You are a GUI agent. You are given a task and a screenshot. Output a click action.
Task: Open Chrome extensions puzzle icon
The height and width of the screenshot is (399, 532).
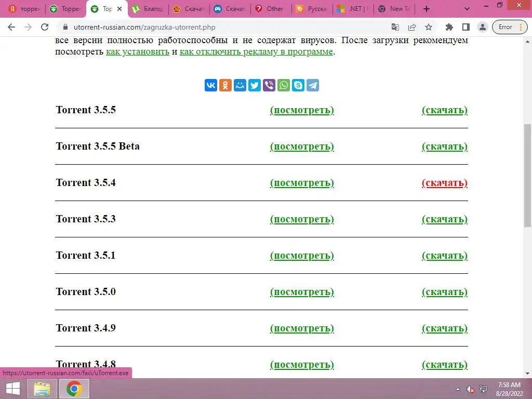[x=449, y=27]
